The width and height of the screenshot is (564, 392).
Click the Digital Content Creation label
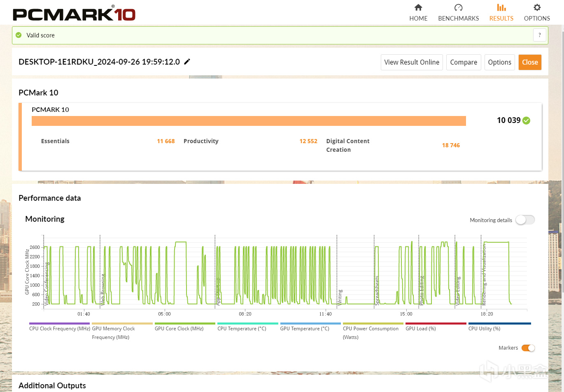pyautogui.click(x=348, y=145)
